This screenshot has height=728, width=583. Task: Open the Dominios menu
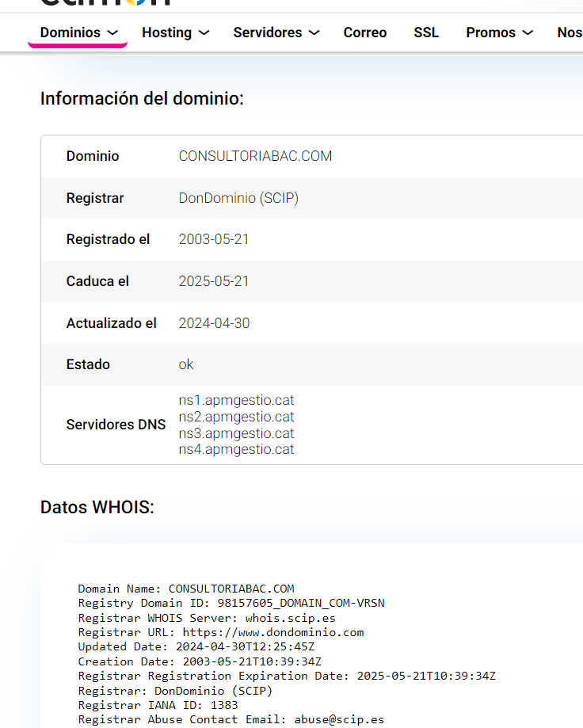78,32
